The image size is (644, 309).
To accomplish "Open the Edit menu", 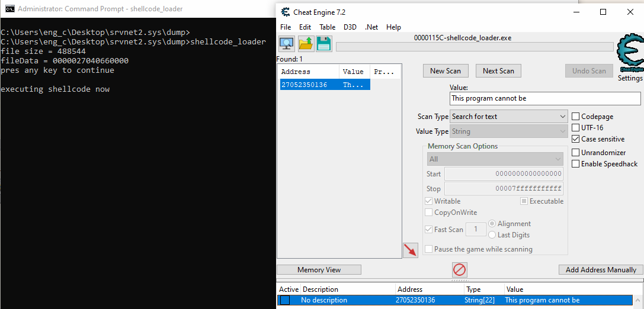I will (305, 27).
